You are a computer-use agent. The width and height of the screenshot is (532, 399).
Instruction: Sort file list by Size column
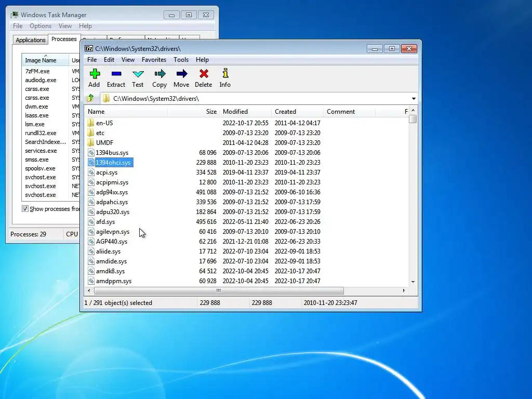pyautogui.click(x=193, y=112)
